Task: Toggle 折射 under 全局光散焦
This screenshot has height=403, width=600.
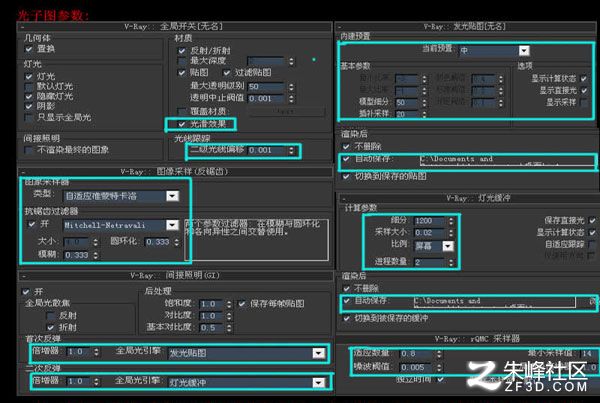Action: tap(50, 328)
